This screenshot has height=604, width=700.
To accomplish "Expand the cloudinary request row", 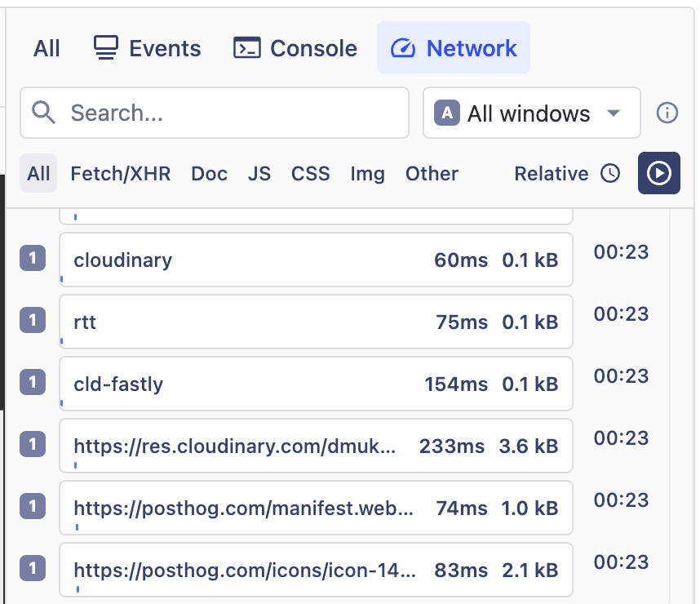I will 316,260.
